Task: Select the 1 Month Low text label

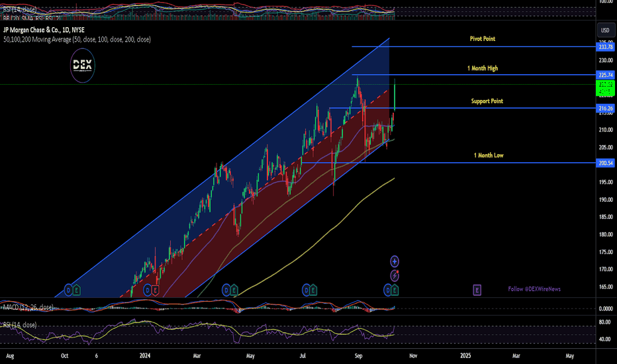Action: [489, 156]
